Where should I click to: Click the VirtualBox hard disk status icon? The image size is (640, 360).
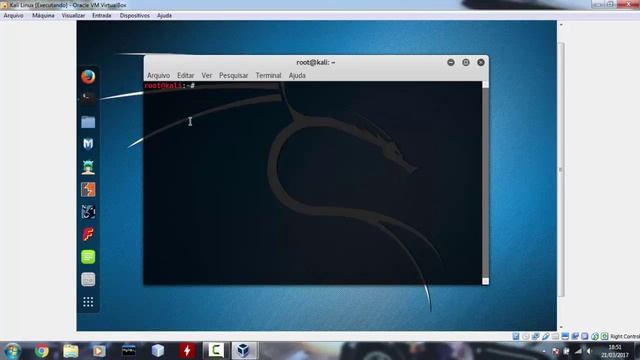click(x=516, y=336)
